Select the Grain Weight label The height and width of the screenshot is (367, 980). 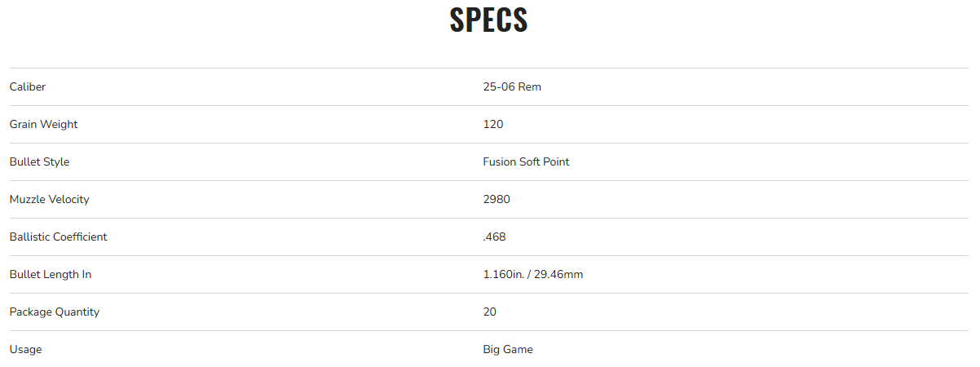pyautogui.click(x=44, y=125)
